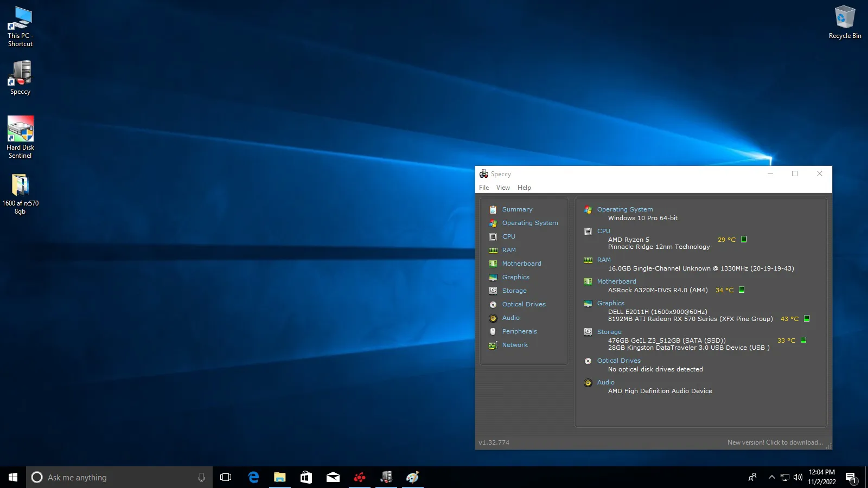868x488 pixels.
Task: Select the This PC shortcut desktop icon
Action: click(x=20, y=27)
